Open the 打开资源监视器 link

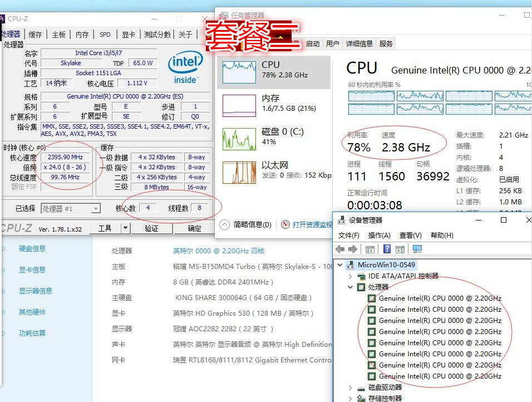tap(312, 224)
